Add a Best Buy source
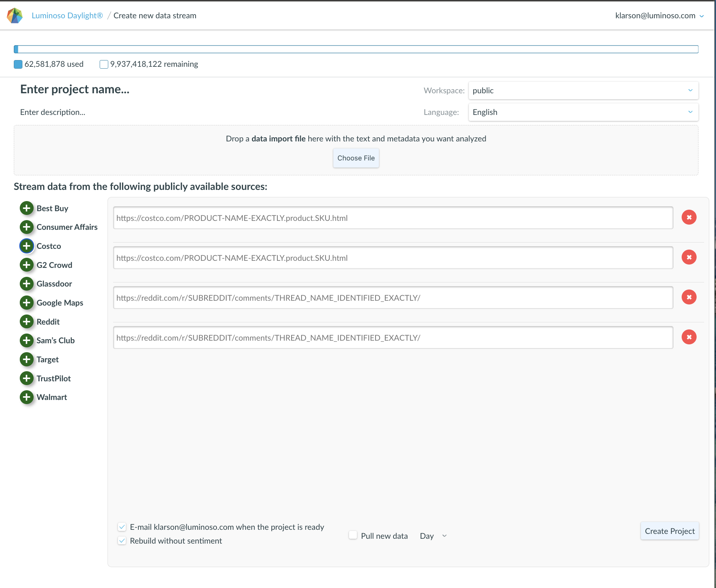The width and height of the screenshot is (716, 588). (27, 208)
